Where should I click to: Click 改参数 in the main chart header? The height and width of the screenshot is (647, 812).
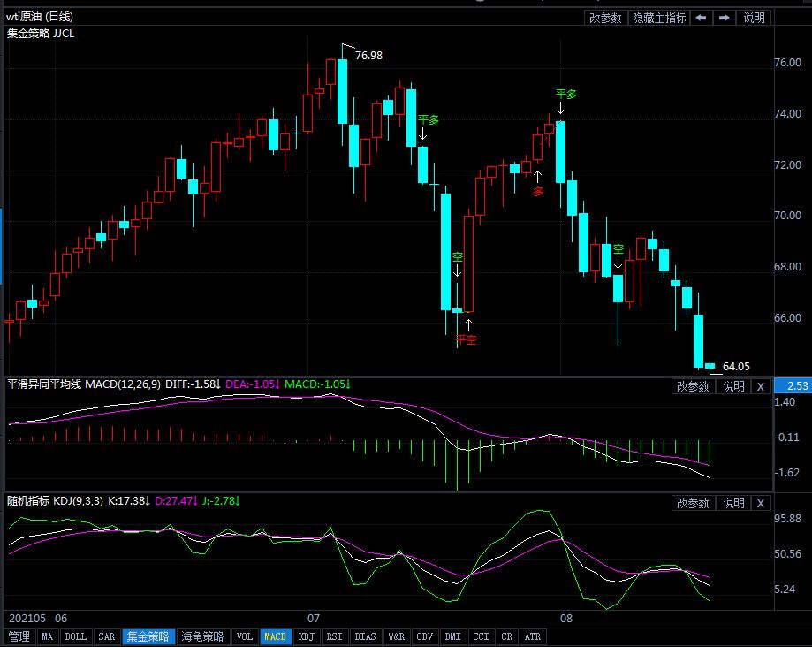point(605,18)
